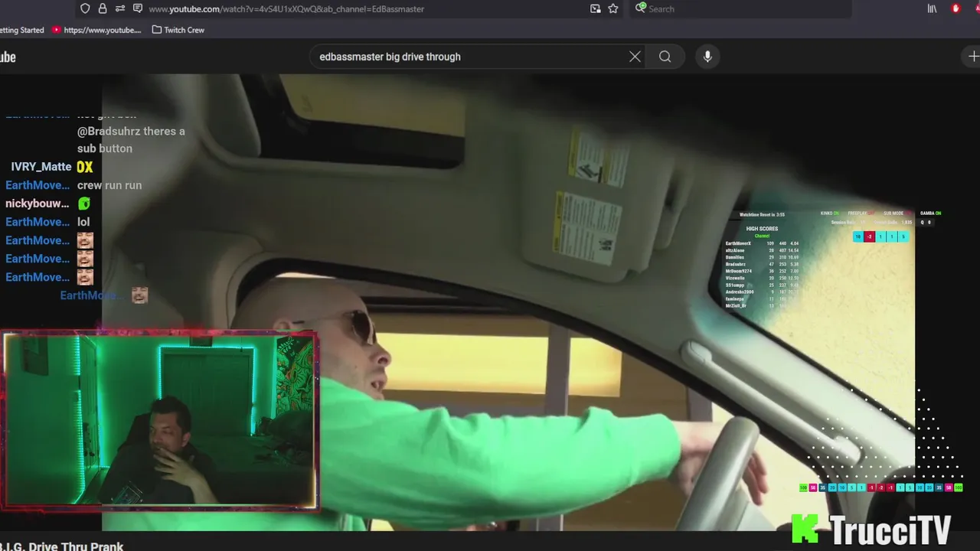The height and width of the screenshot is (551, 980).
Task: Open the Getting Started bookmark
Action: 21,30
